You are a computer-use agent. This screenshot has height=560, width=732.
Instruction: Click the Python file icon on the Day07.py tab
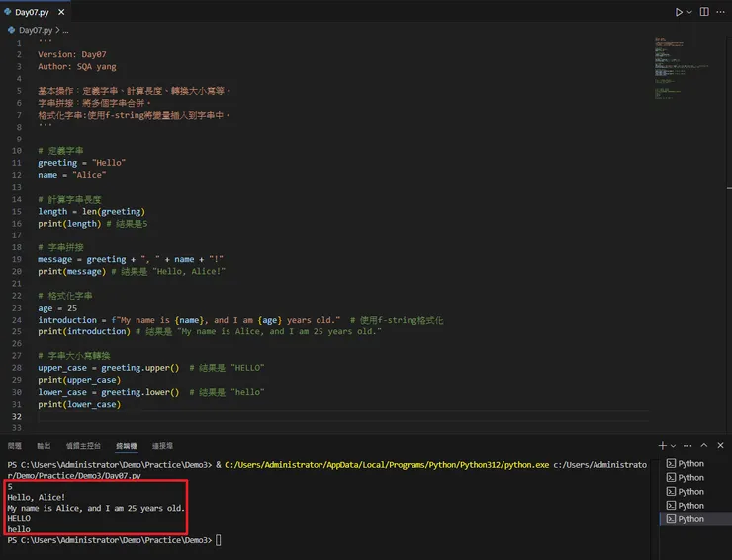[8, 12]
